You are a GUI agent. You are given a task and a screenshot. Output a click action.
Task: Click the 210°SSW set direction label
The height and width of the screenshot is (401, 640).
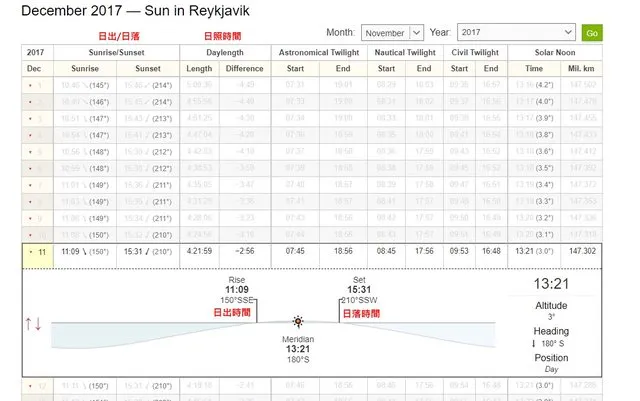pyautogui.click(x=359, y=300)
